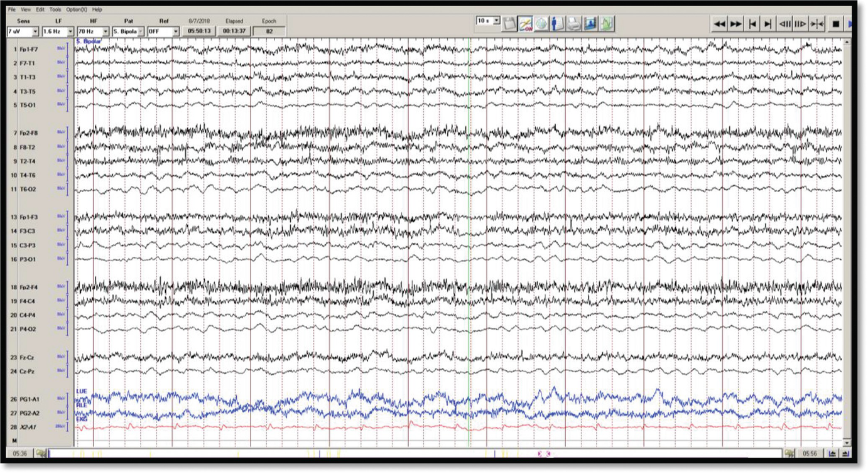Open the File menu
Viewport: 868px width, 474px height.
point(12,9)
